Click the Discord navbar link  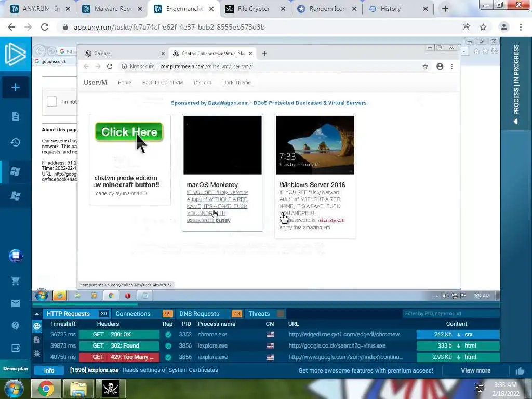tap(203, 83)
